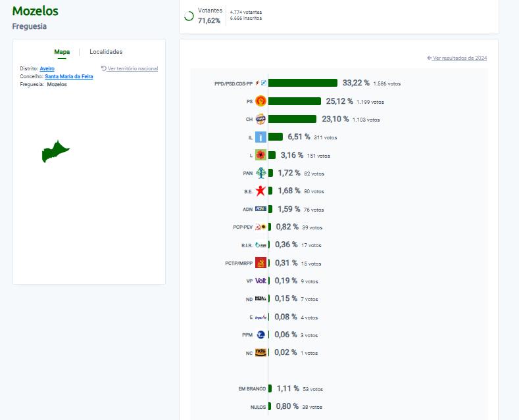Click the Chega party logo

(261, 119)
